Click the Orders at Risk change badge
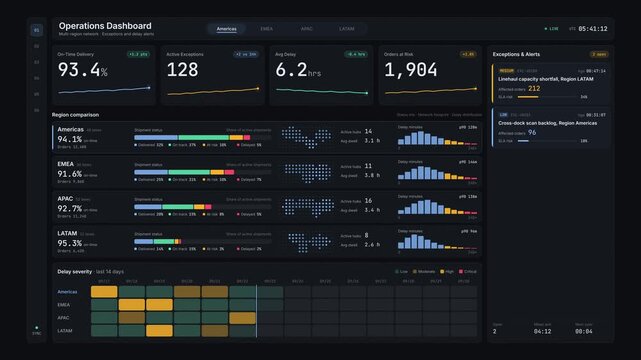Screen dimensions: 641x360 coord(468,54)
